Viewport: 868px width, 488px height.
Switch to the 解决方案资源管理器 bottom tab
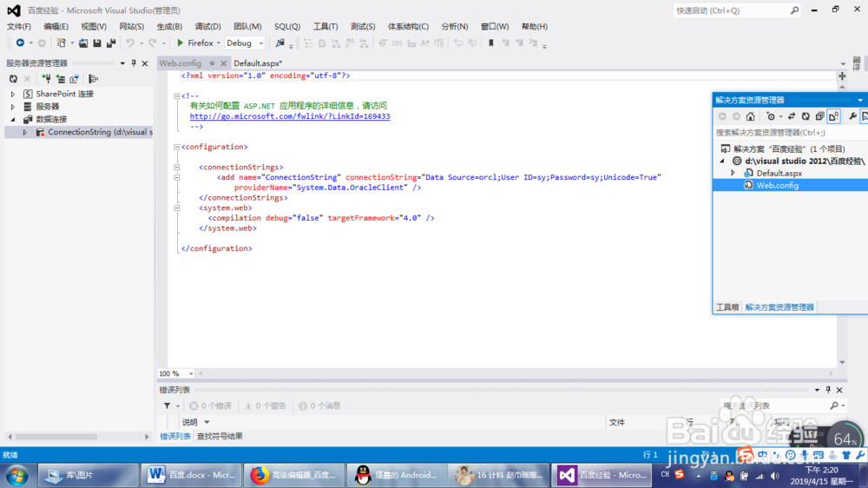[779, 307]
